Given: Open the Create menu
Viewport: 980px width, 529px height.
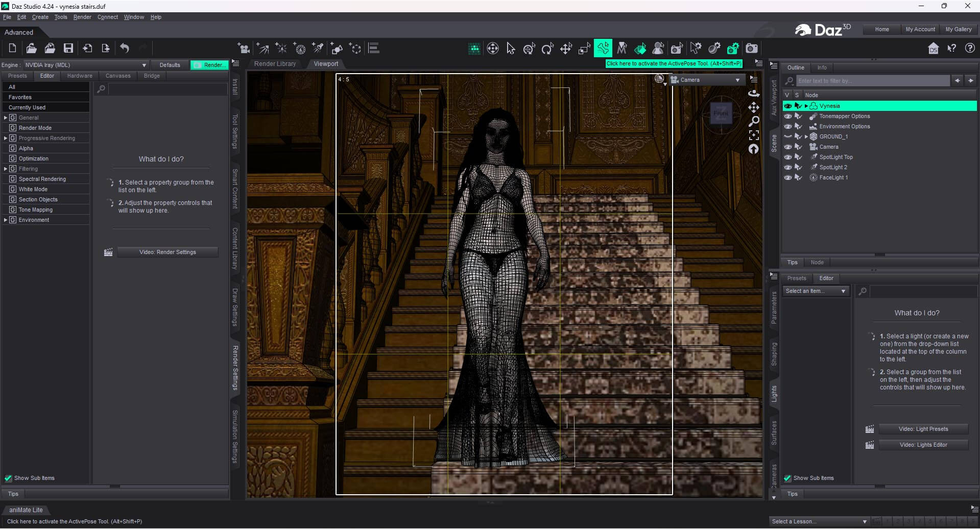Looking at the screenshot, I should (40, 17).
